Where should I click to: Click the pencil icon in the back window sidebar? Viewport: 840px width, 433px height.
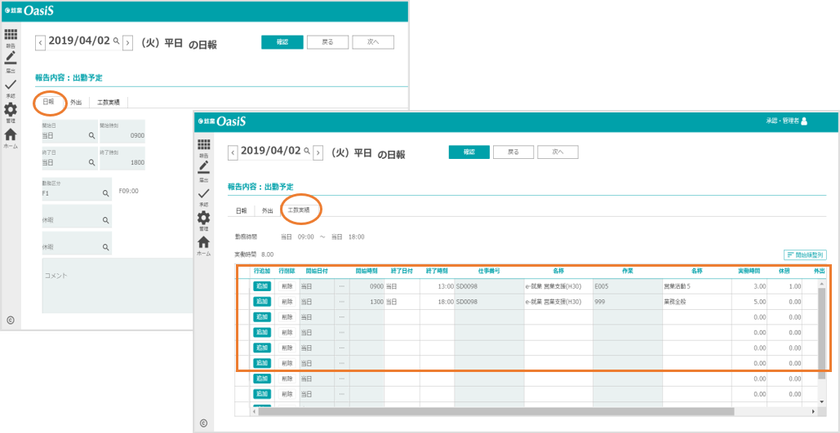point(10,58)
